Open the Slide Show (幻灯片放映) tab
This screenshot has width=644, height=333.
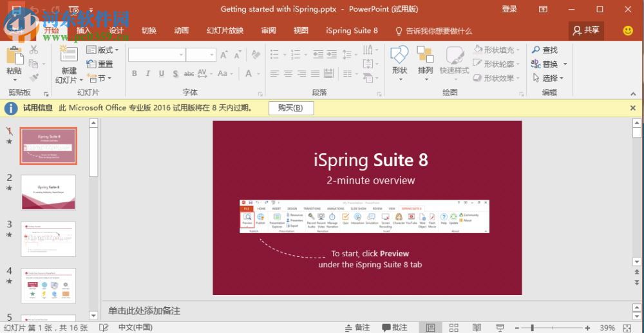coord(225,30)
